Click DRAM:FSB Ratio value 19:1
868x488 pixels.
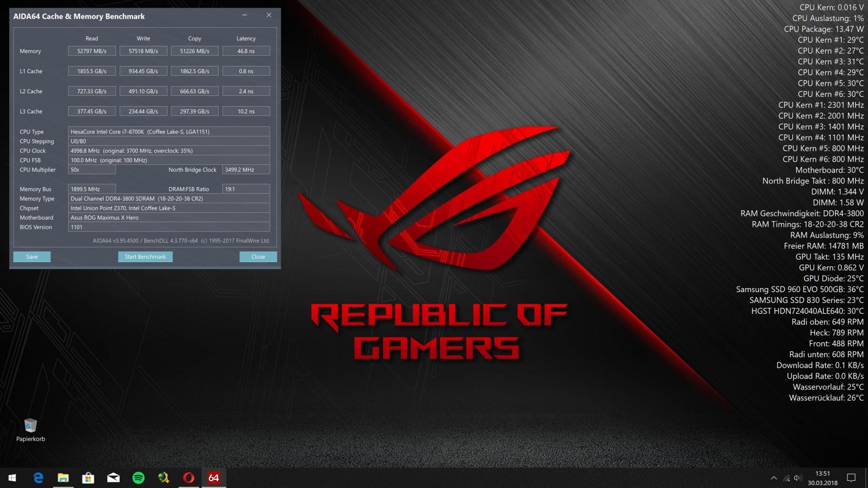tap(246, 189)
